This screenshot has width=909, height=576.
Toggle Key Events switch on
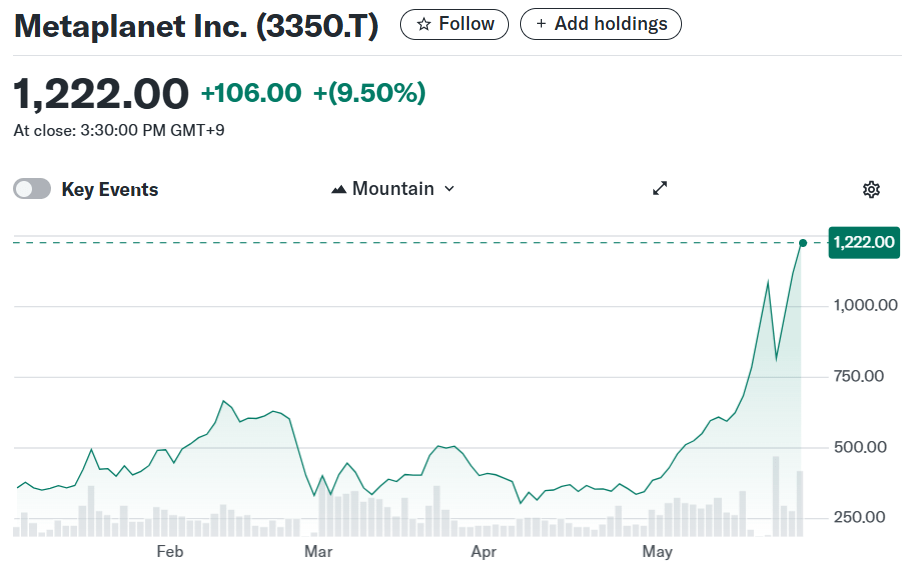[32, 189]
